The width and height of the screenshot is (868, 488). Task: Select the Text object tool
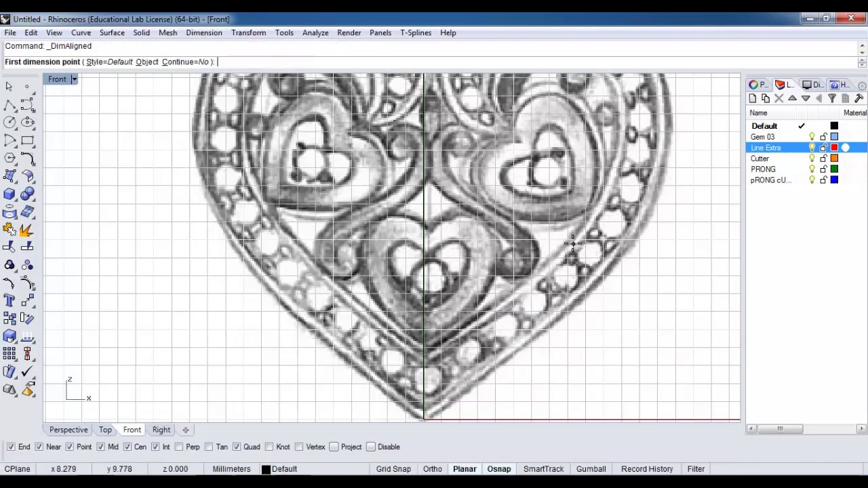[x=9, y=300]
